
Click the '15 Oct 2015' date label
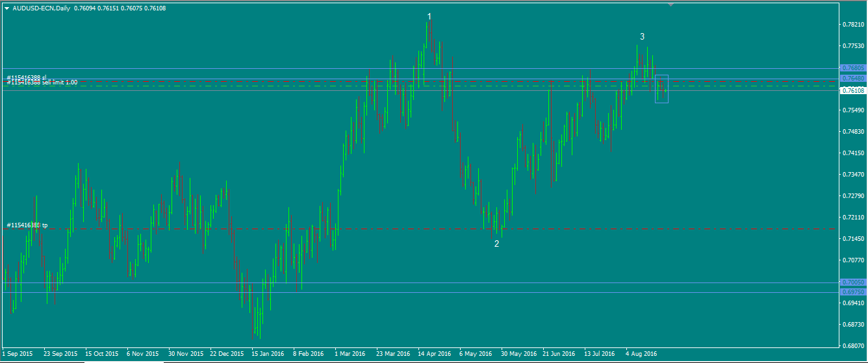101,354
